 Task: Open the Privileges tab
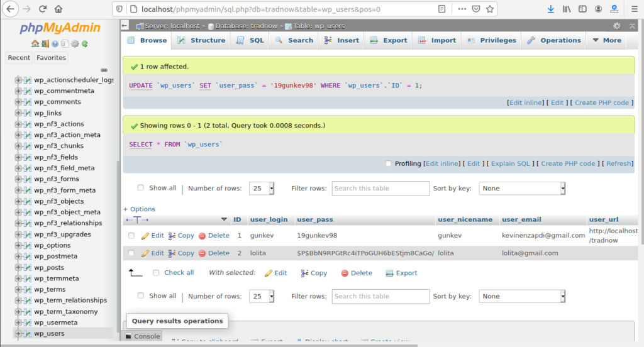point(492,40)
